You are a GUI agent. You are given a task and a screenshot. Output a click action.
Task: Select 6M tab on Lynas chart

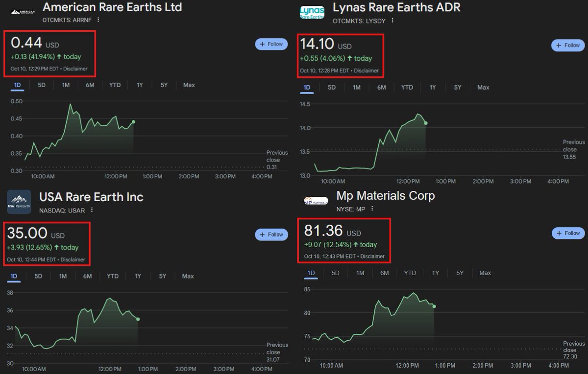pos(382,88)
